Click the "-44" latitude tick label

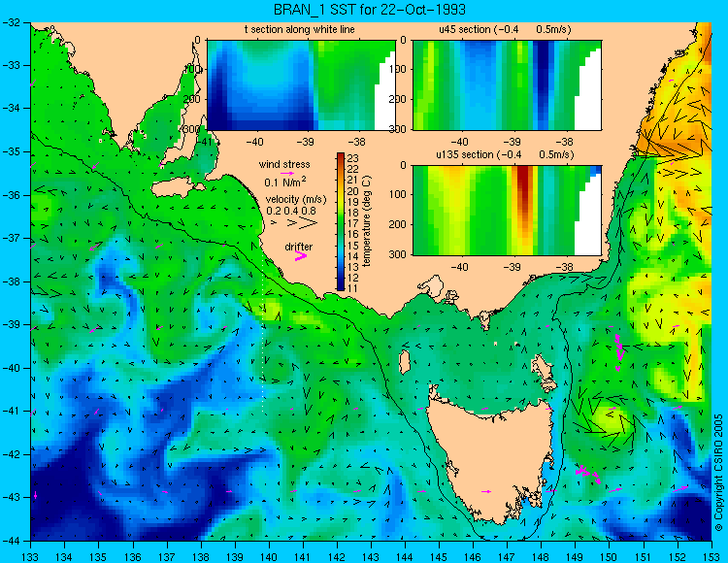coord(11,541)
